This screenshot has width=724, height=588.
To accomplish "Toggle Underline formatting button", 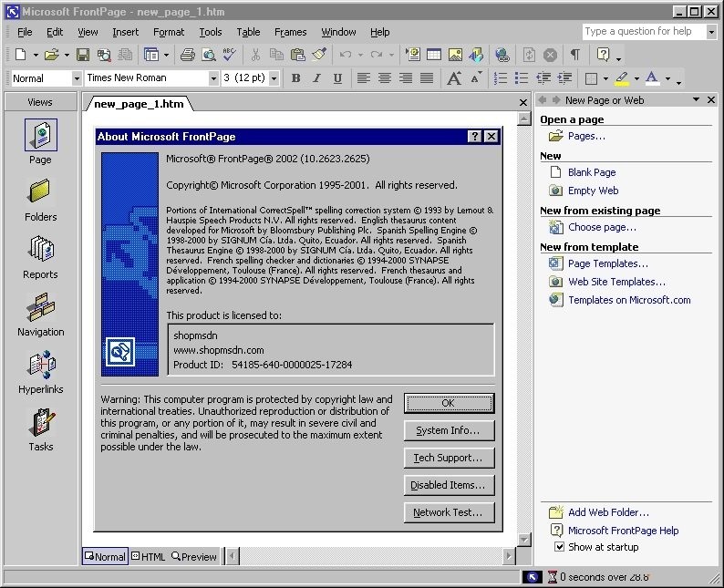I will [x=337, y=78].
